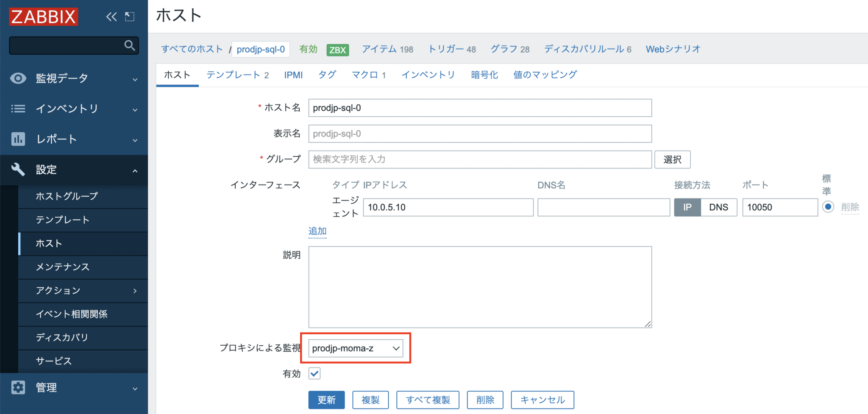Screen dimensions: 868x414
Task: Open the IPMI tab
Action: (293, 75)
